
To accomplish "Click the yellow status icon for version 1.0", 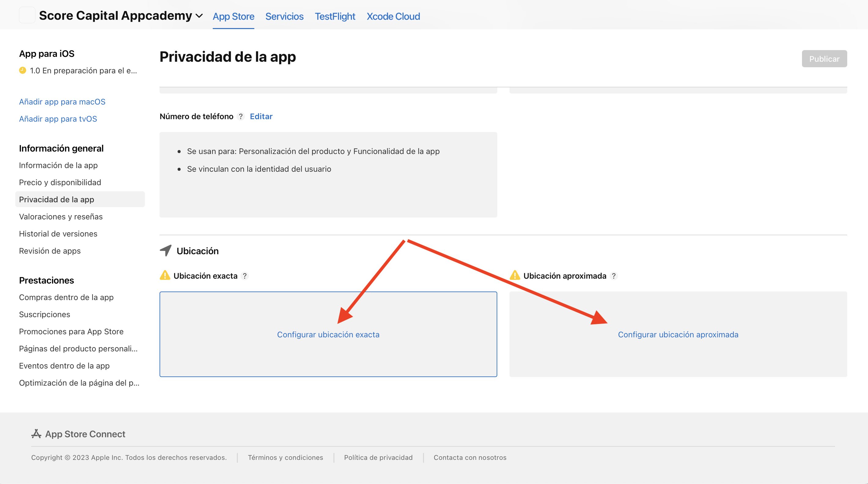I will [23, 70].
